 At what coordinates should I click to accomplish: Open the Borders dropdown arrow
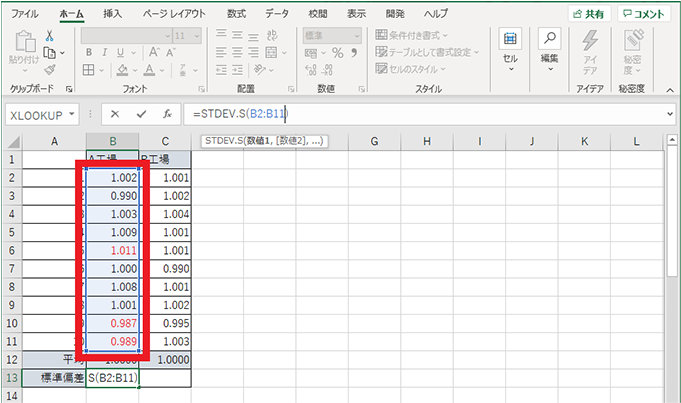[101, 70]
